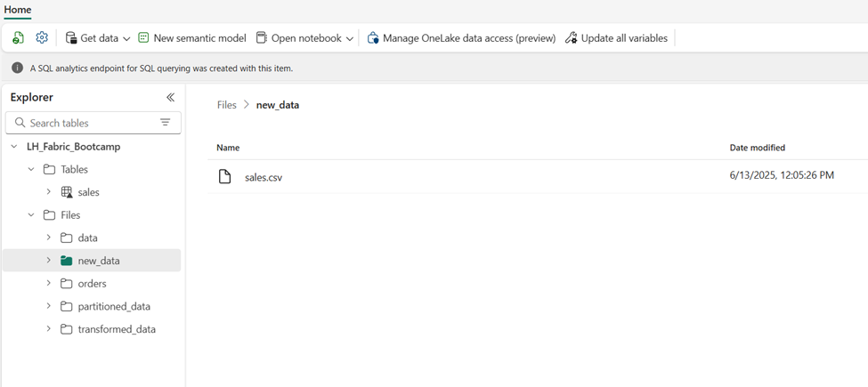Viewport: 868px width, 387px height.
Task: Click the Explorer panel title
Action: 31,97
